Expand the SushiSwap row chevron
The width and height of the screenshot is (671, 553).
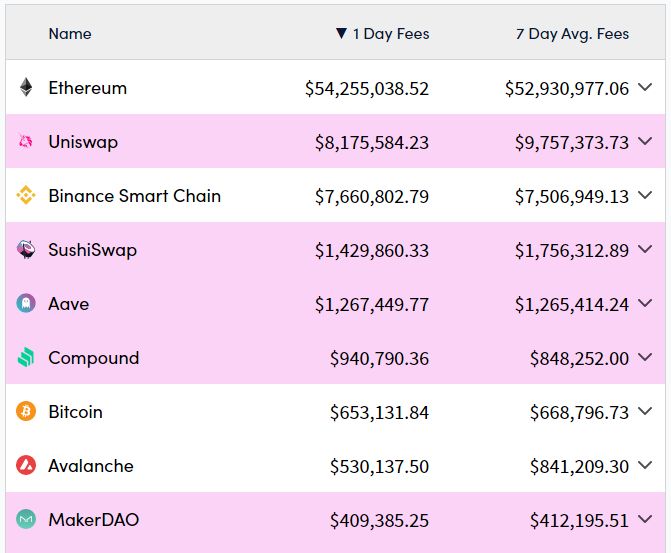pos(645,250)
